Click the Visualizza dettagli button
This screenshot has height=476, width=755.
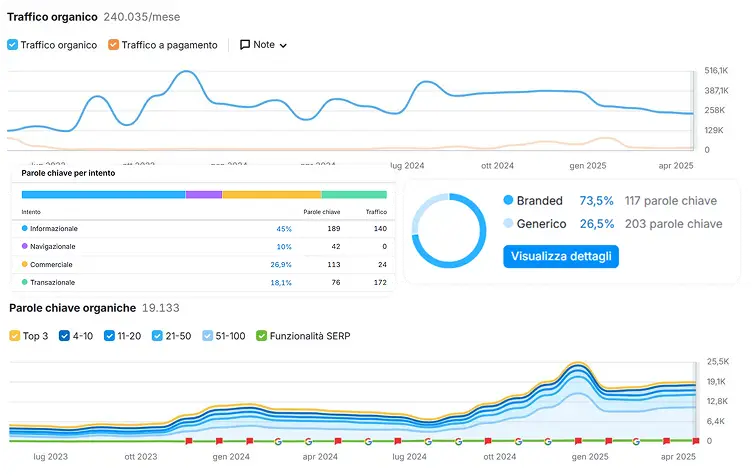pos(561,256)
